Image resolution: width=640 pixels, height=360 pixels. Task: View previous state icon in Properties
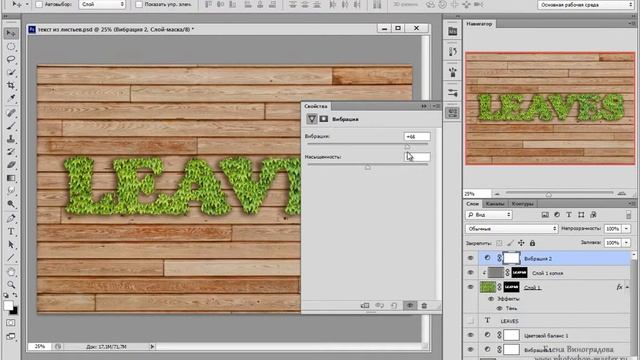click(x=379, y=305)
